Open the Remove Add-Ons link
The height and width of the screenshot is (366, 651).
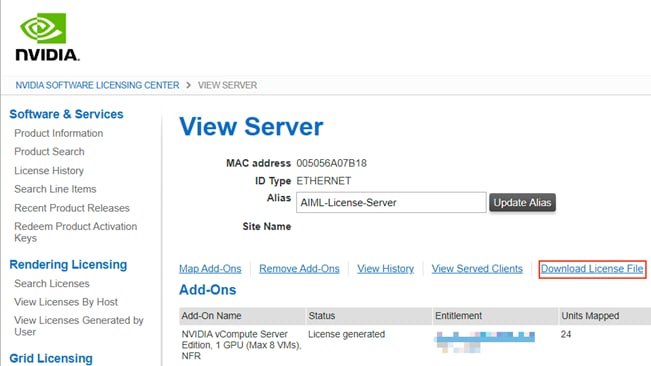299,268
